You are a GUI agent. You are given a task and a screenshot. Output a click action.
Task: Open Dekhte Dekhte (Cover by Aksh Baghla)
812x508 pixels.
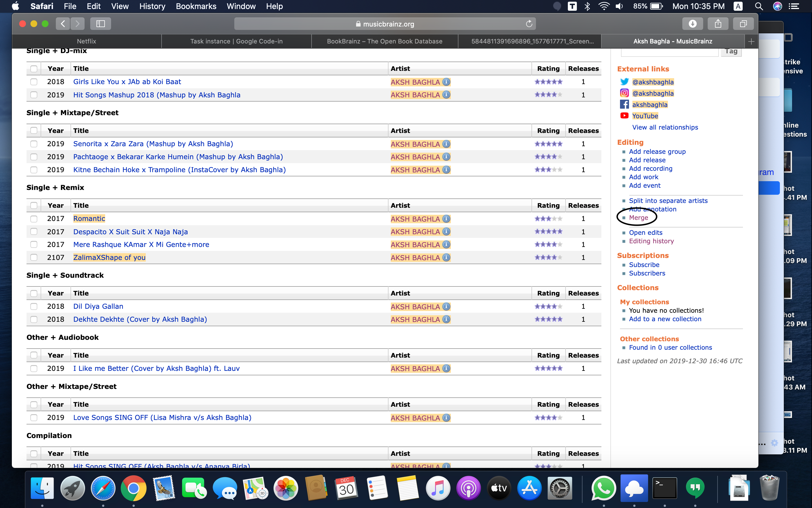point(140,319)
